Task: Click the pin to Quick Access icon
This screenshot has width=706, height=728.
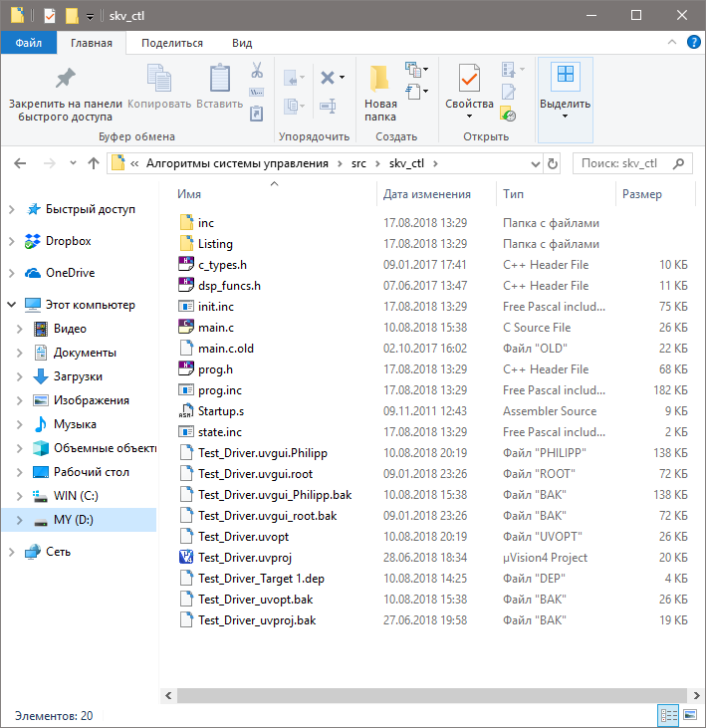Action: point(65,79)
